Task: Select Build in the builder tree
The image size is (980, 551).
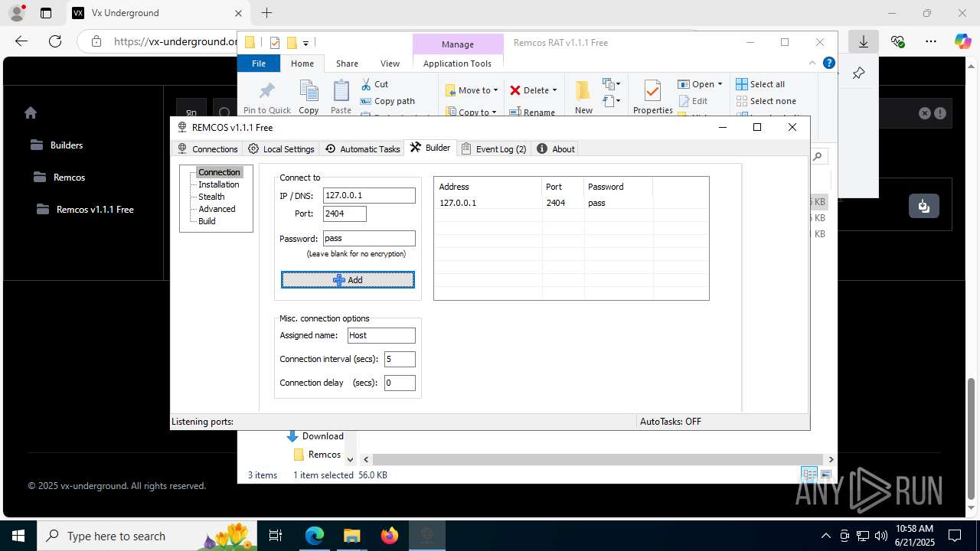Action: 207,221
